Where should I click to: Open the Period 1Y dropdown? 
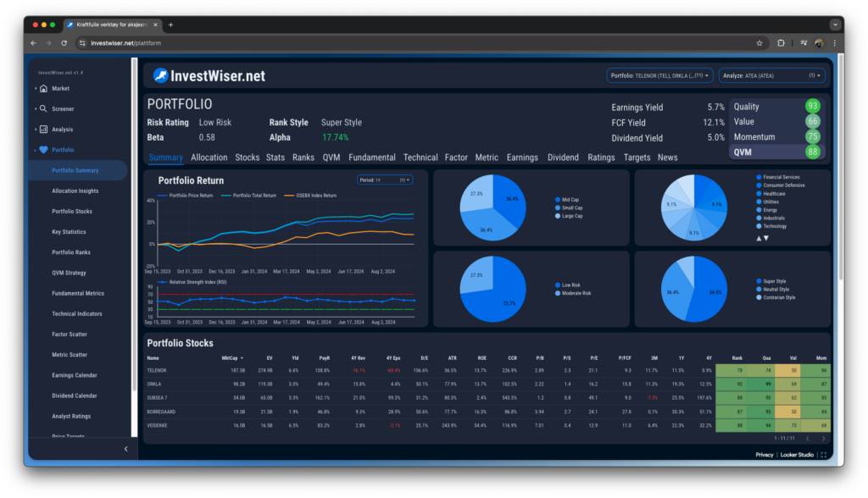(385, 180)
